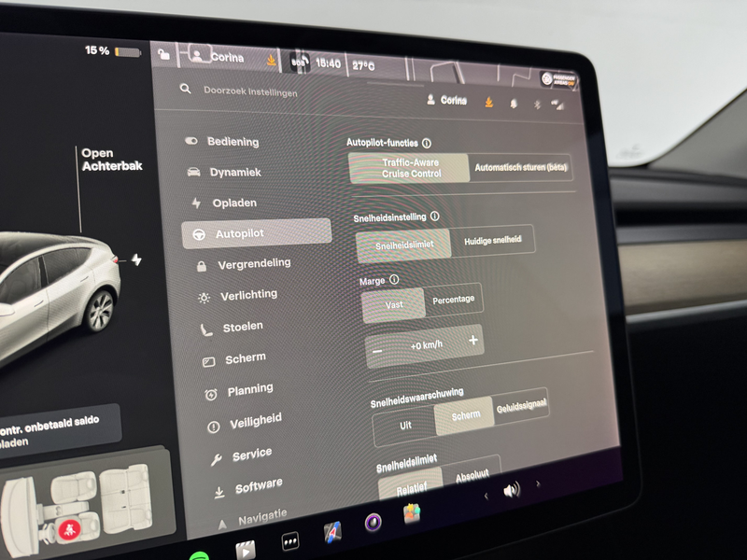Switch speed setting to Huidige snelheid
The height and width of the screenshot is (560, 747).
pyautogui.click(x=493, y=240)
